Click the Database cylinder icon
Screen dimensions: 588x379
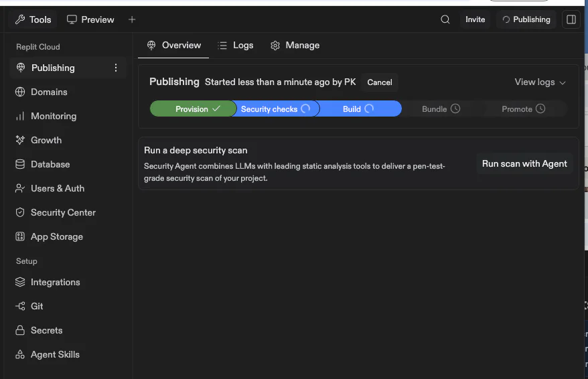click(20, 164)
